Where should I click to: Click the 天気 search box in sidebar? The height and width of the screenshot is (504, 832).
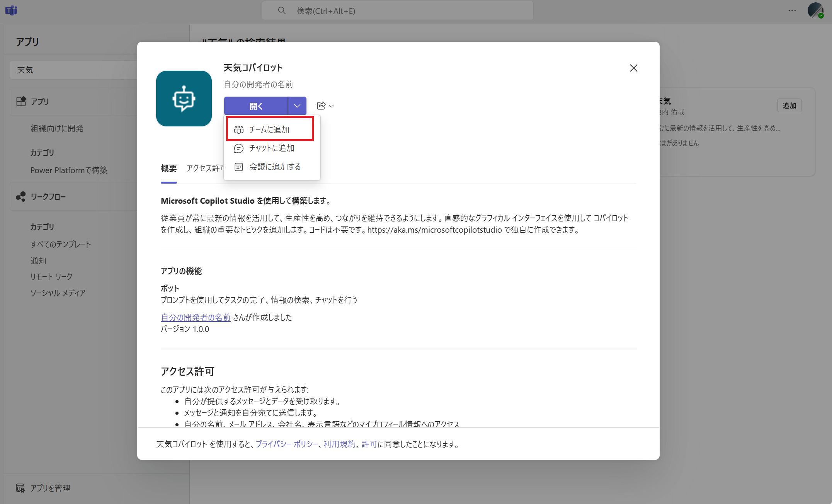click(x=73, y=70)
